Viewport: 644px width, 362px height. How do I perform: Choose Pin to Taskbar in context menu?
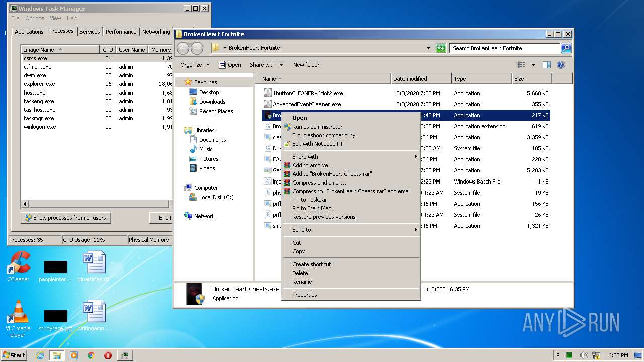351,200
